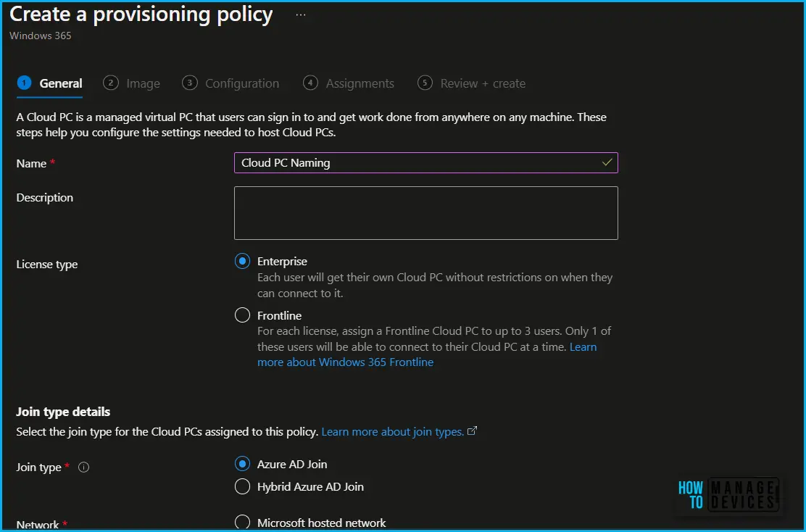
Task: Click the step 3 Configuration circle icon
Action: (x=190, y=83)
